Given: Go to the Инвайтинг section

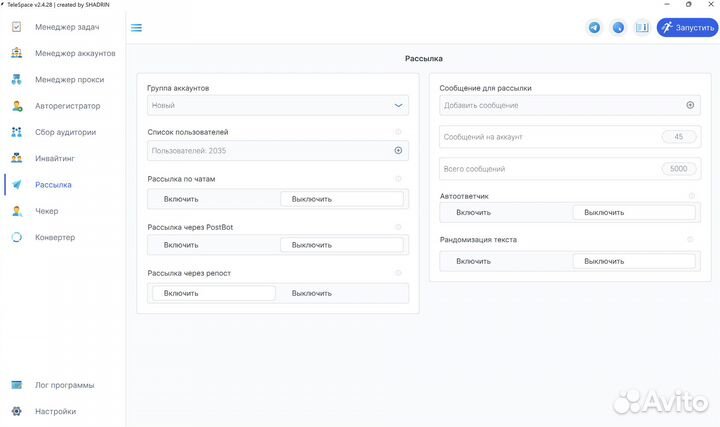Looking at the screenshot, I should (x=55, y=158).
